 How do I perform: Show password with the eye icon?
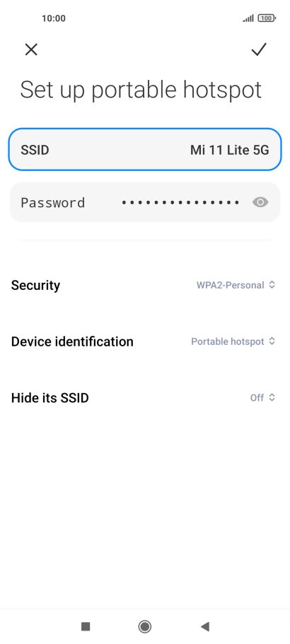click(260, 202)
